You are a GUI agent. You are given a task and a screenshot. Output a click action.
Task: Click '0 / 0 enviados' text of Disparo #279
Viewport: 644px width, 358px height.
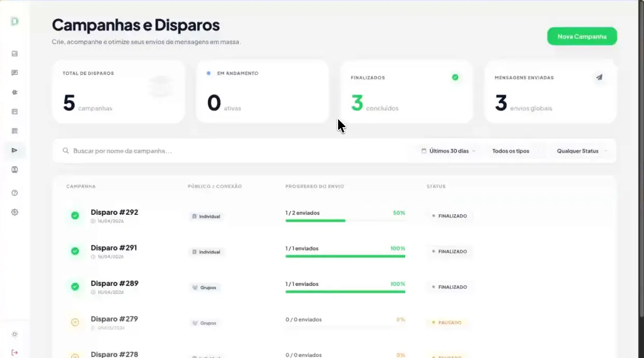(x=303, y=320)
